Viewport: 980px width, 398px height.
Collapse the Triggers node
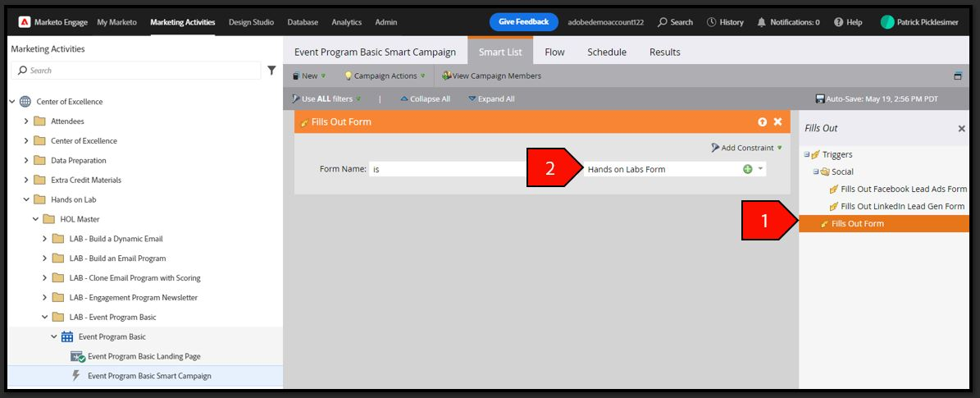(807, 154)
